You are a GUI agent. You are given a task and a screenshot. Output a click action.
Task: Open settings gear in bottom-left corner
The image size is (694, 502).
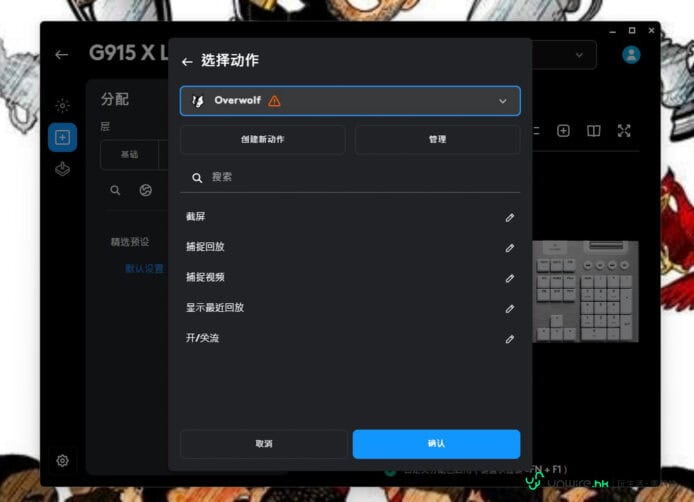[x=62, y=461]
